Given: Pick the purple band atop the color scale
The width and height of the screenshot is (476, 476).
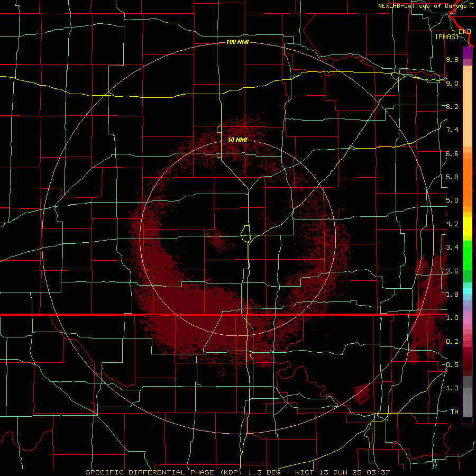Looking at the screenshot, I should pyautogui.click(x=467, y=53).
